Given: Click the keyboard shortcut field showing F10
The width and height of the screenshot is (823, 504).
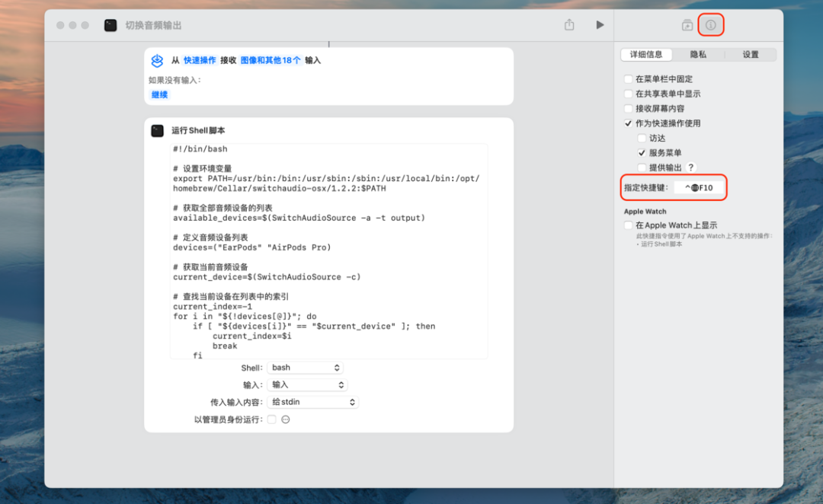Looking at the screenshot, I should pos(699,188).
